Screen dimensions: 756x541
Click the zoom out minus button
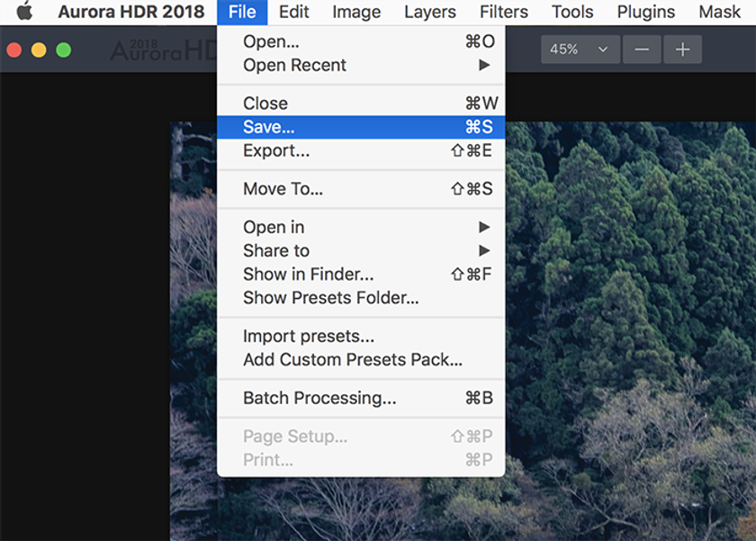point(642,50)
